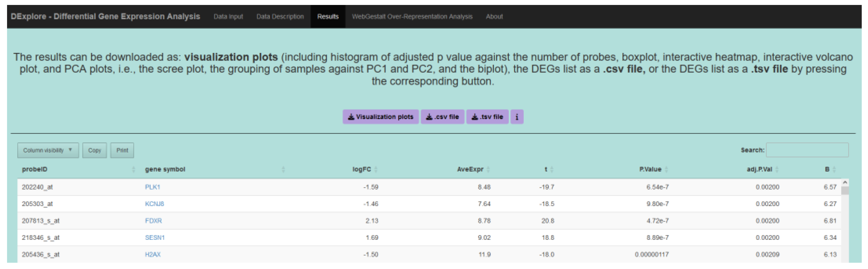Download the .csv file
The height and width of the screenshot is (269, 868).
[442, 117]
